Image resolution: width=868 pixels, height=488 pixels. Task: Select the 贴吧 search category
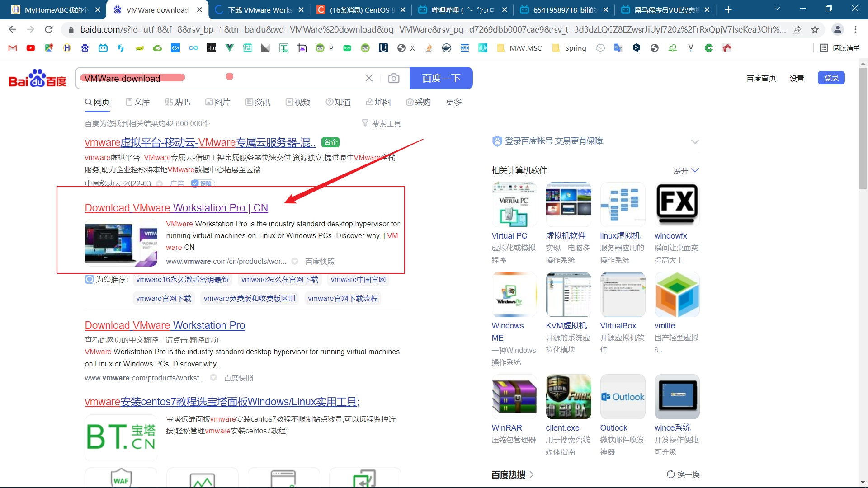pyautogui.click(x=178, y=102)
